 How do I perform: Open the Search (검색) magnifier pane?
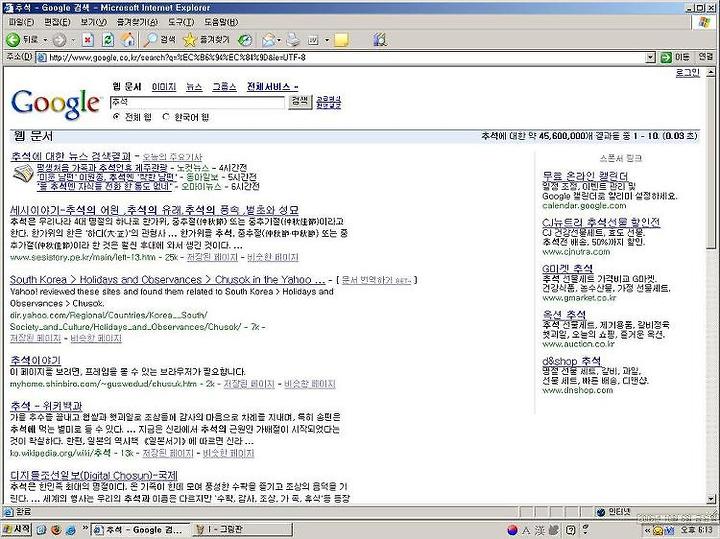point(159,40)
